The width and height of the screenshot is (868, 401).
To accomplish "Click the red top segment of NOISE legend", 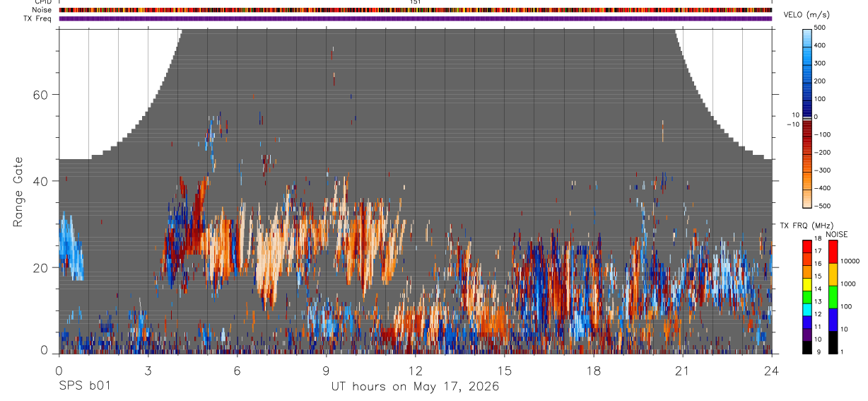I will coord(832,252).
